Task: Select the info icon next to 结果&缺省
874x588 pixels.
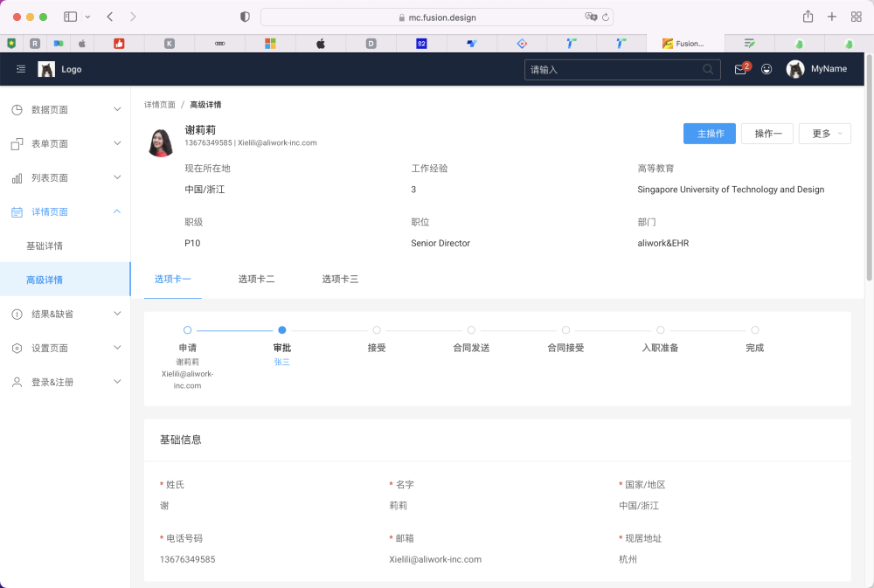Action: click(18, 314)
